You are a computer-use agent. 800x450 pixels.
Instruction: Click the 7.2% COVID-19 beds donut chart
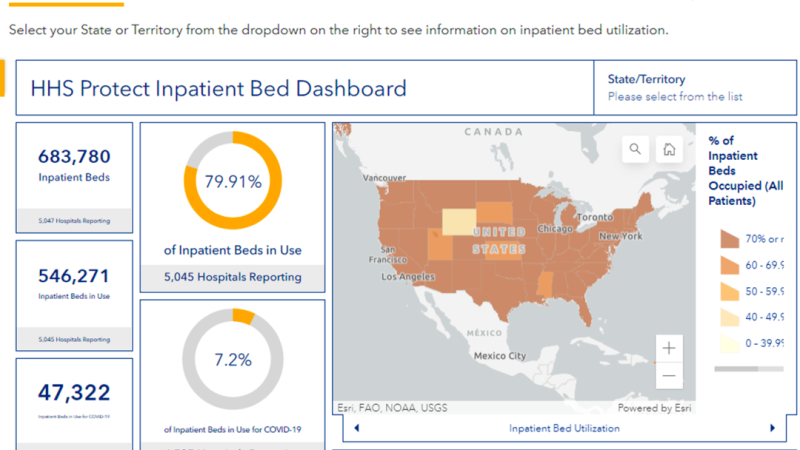tap(233, 359)
